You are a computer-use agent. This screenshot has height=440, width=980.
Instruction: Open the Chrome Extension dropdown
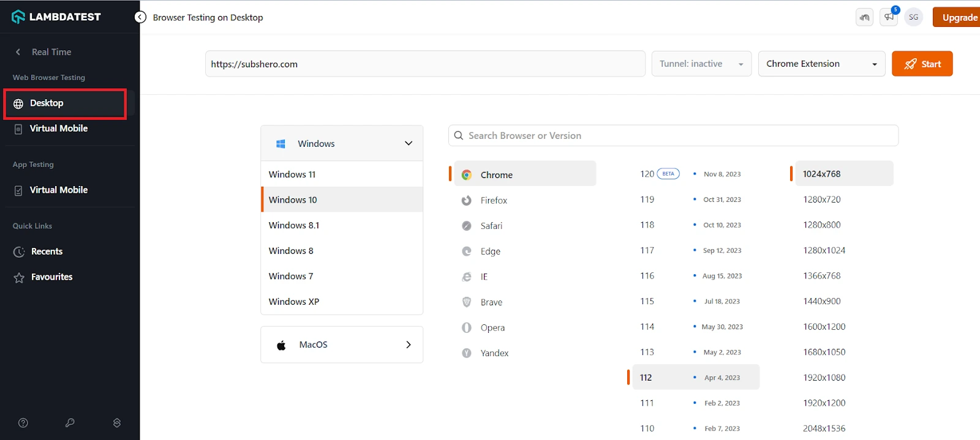(x=821, y=64)
